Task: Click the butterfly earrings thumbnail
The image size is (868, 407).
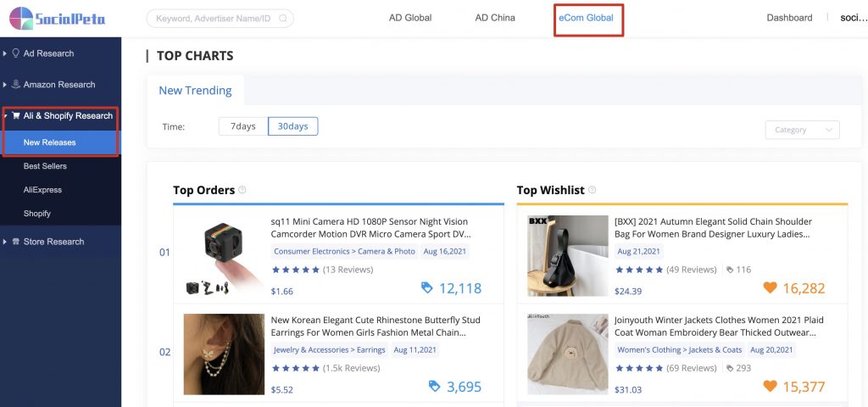Action: 224,354
